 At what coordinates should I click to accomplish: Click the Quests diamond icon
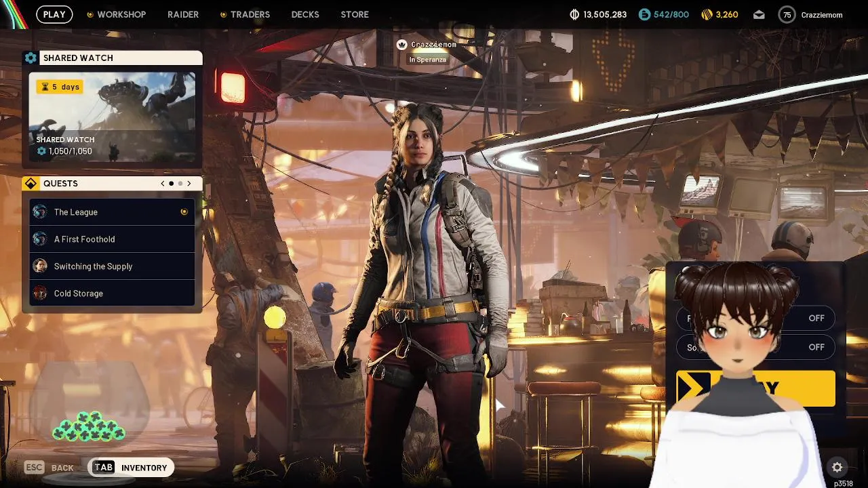[31, 184]
